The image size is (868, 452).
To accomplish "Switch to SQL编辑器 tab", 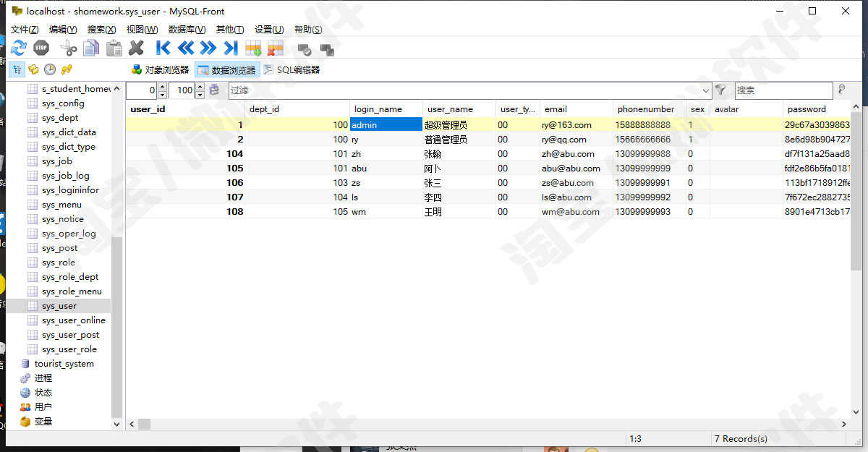I will [291, 70].
